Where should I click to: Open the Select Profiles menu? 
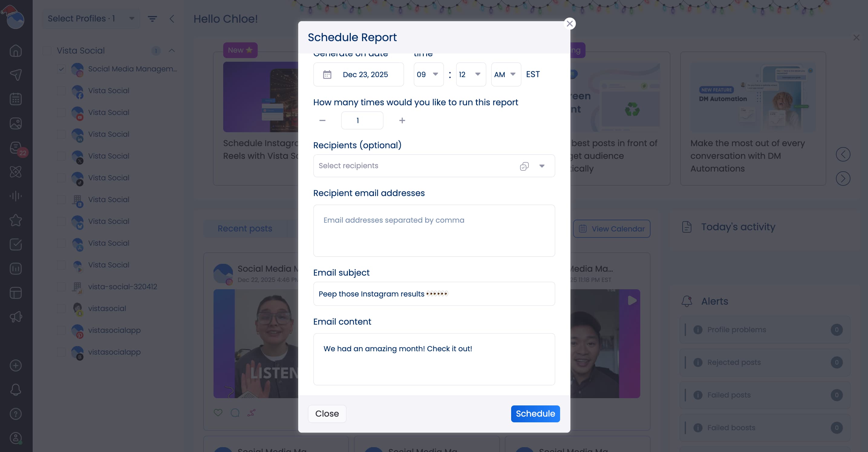pos(91,19)
